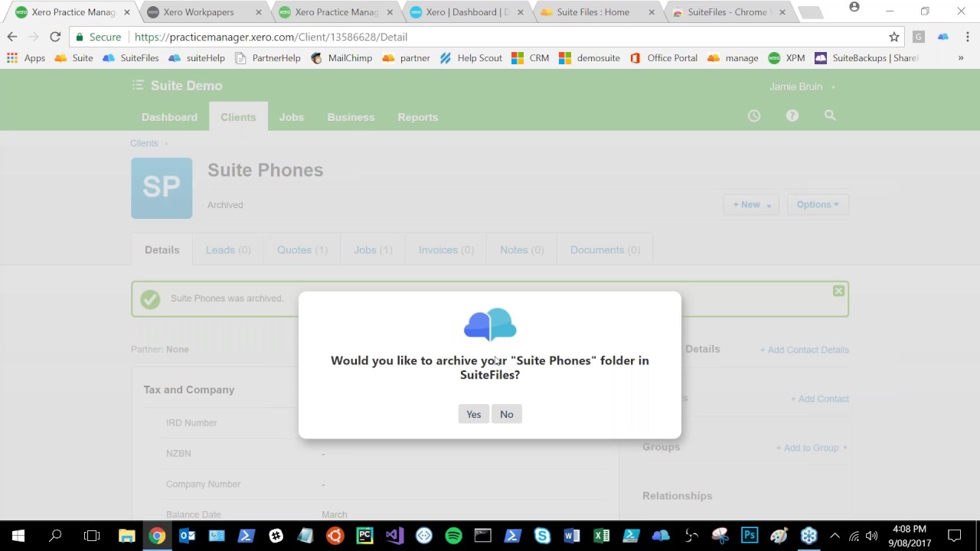
Task: Go back to previous page
Action: pos(12,37)
